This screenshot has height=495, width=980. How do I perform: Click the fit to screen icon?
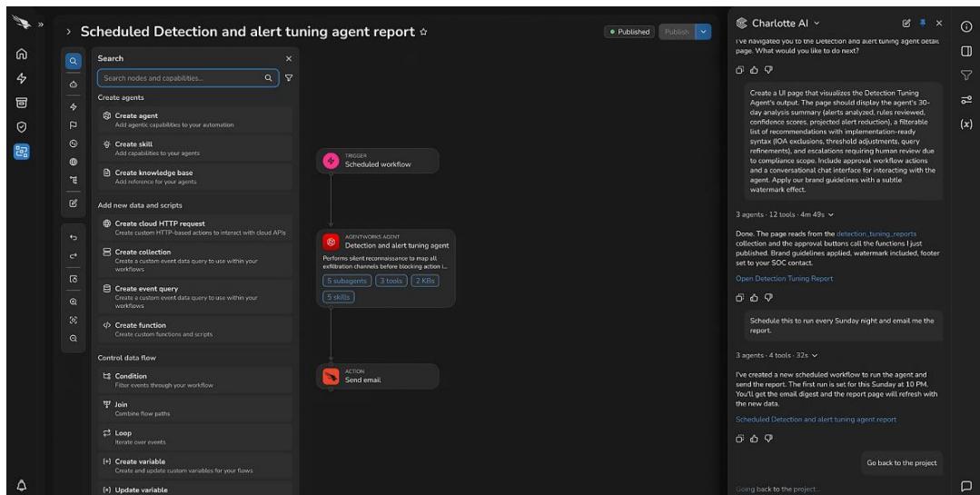point(74,320)
